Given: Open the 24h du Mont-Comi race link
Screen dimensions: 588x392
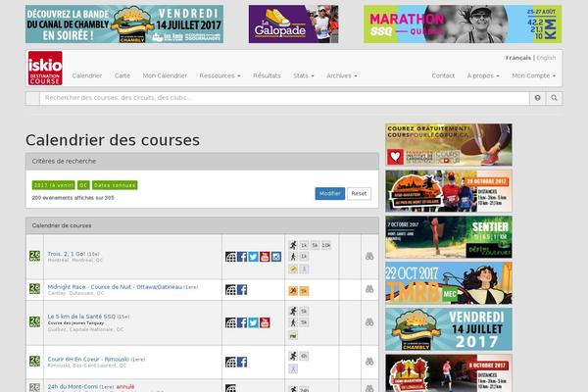Looking at the screenshot, I should [x=73, y=387].
